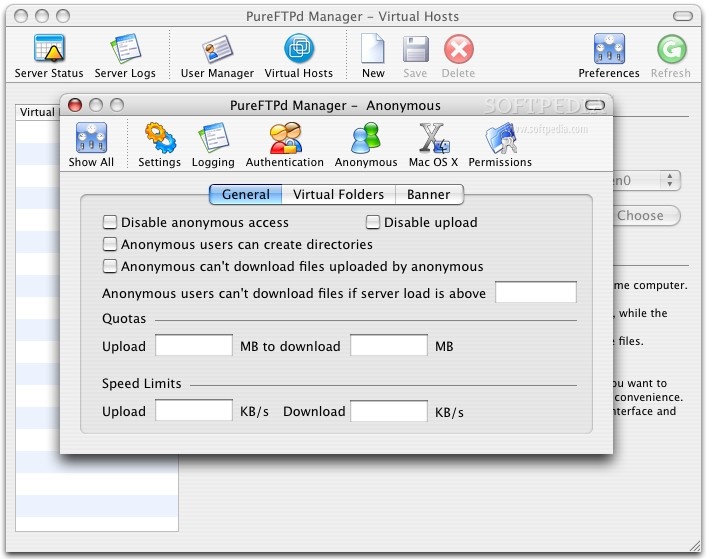707x559 pixels.
Task: Check Disable anonymous access
Action: 110,222
